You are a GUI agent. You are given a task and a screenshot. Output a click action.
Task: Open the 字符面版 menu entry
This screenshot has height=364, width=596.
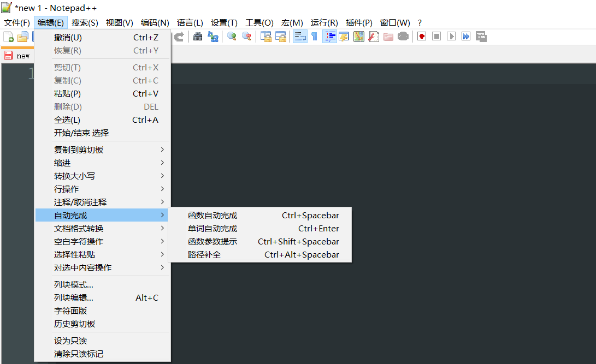(102, 311)
